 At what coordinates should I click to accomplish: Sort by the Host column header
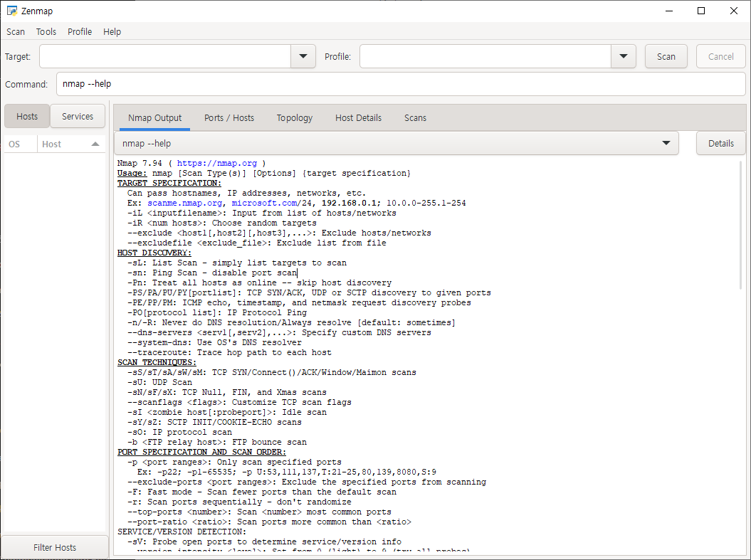[71, 144]
